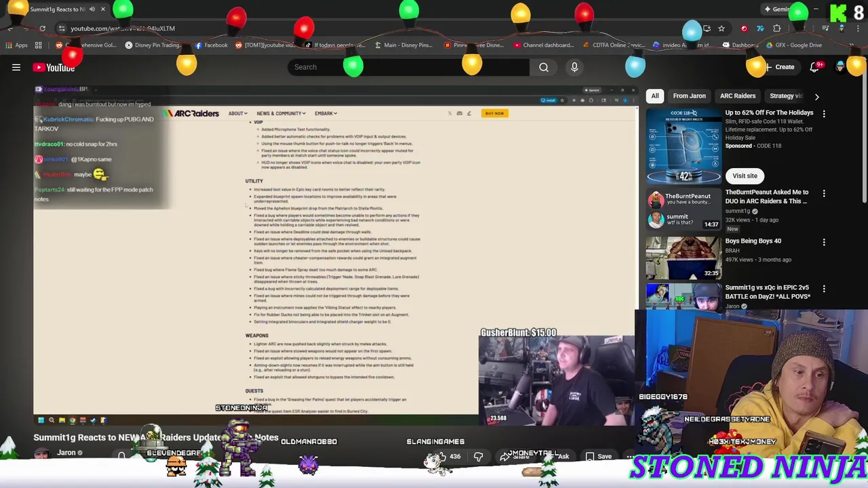Select the ARC Raiders filter chip
This screenshot has width=868, height=488.
pyautogui.click(x=738, y=96)
